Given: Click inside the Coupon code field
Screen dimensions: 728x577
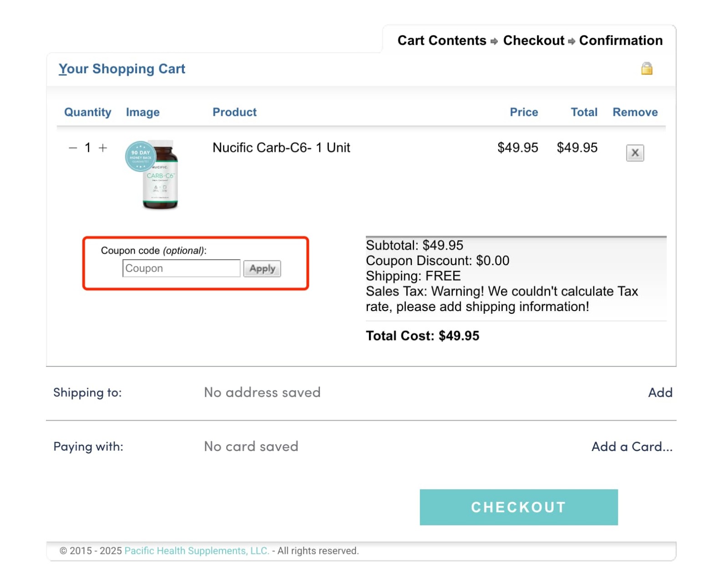Looking at the screenshot, I should pyautogui.click(x=181, y=268).
